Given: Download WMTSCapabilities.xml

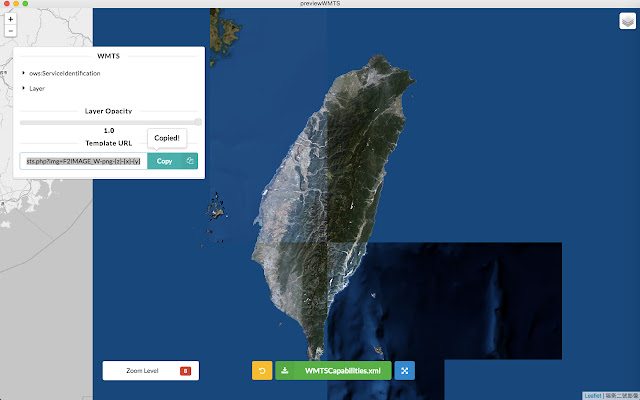Looking at the screenshot, I should pos(333,371).
